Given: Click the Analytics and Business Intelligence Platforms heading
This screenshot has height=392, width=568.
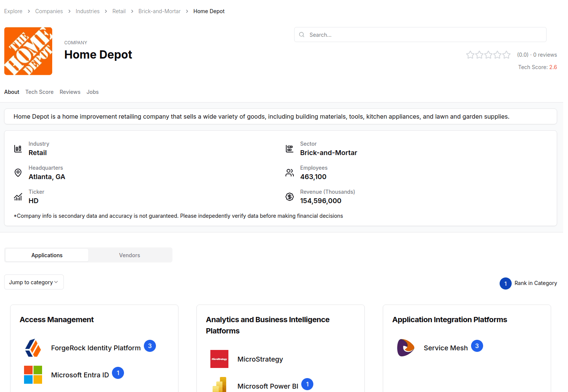Looking at the screenshot, I should 268,325.
